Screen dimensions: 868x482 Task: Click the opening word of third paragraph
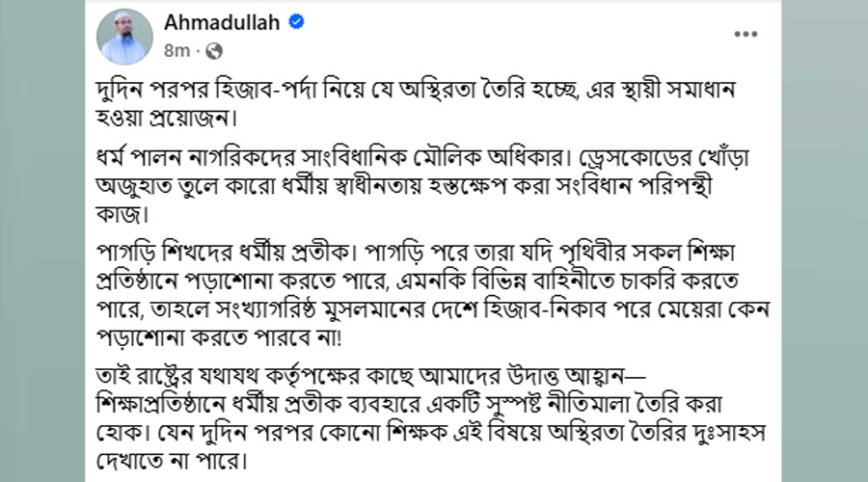[125, 254]
